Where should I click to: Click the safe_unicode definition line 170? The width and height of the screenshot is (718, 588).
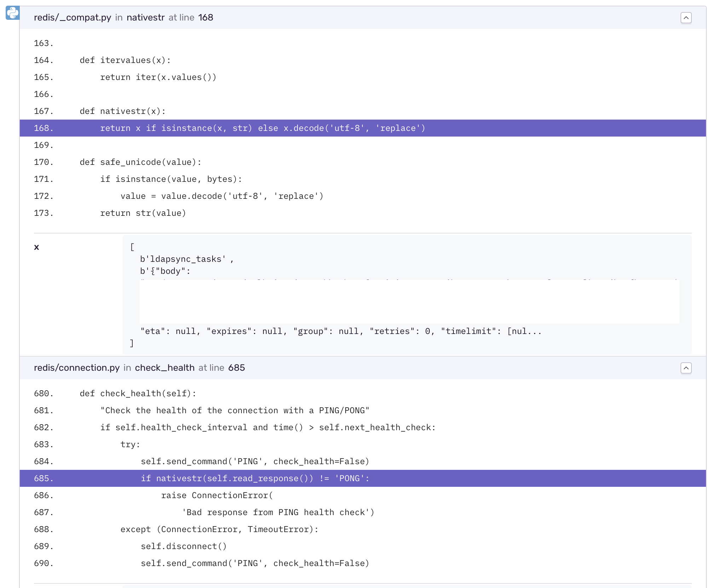[x=140, y=162]
